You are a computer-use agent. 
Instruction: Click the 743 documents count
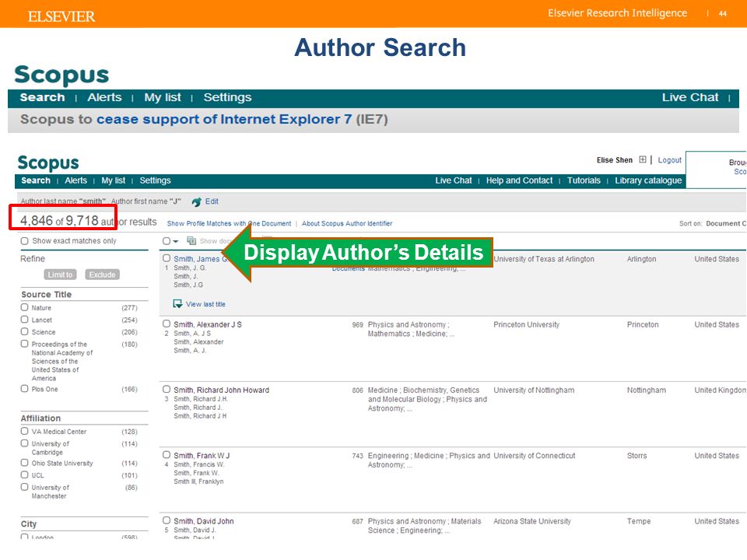click(x=357, y=457)
